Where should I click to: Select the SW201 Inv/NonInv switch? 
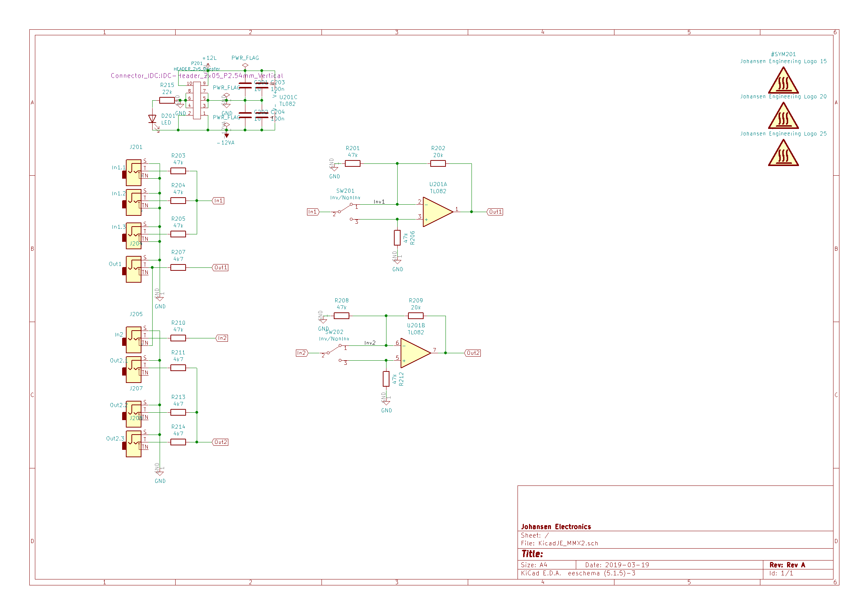(345, 212)
